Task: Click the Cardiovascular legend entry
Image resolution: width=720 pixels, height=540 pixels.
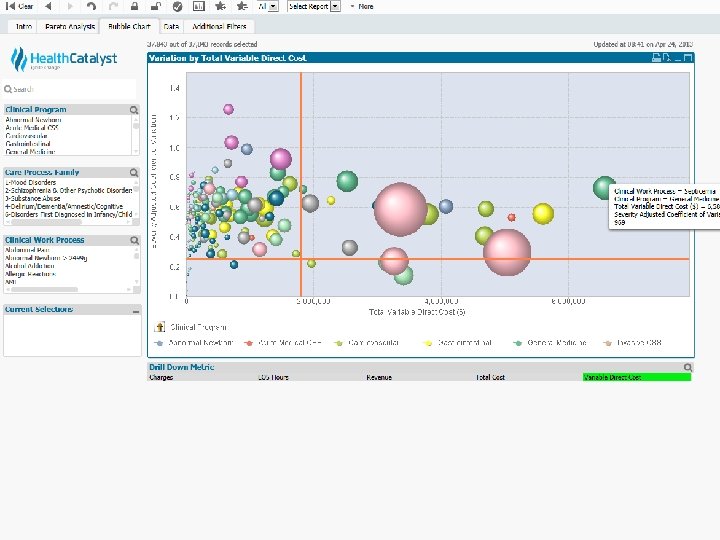Action: [366, 343]
